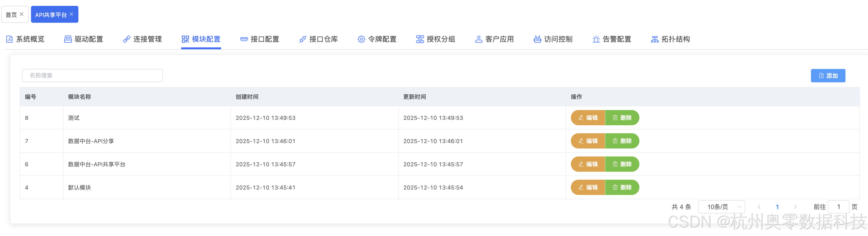Click pencil icon for 数据中台-API共享平台 row
This screenshot has width=868, height=236.
click(581, 164)
